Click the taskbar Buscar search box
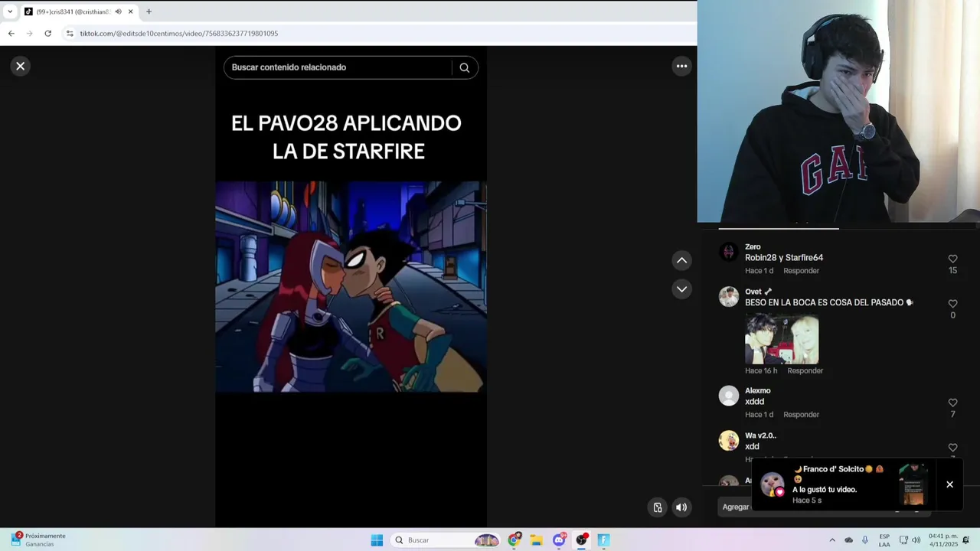 pos(446,540)
